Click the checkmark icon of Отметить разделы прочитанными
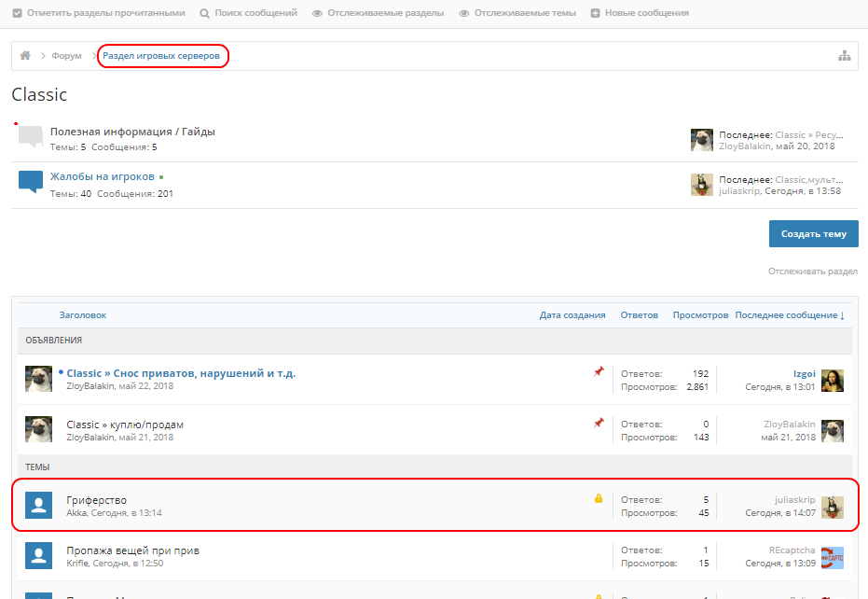The image size is (868, 599). [17, 13]
